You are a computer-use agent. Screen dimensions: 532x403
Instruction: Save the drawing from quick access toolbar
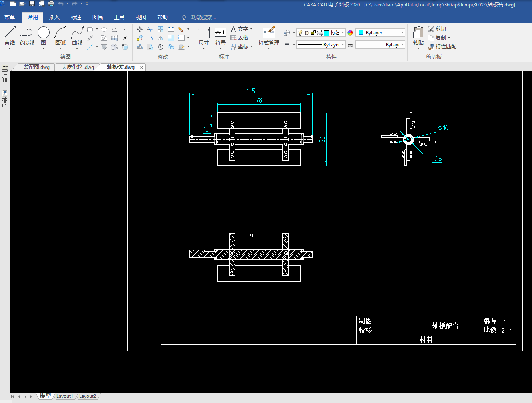[32, 4]
